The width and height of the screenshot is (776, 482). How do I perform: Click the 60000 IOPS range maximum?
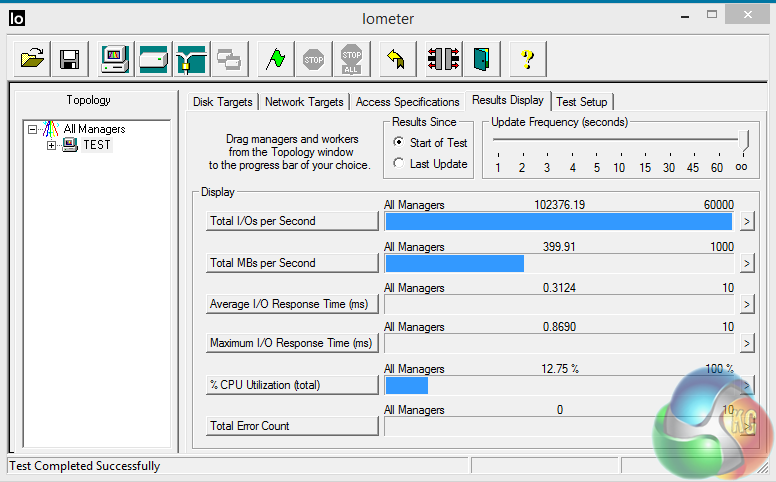coord(719,205)
